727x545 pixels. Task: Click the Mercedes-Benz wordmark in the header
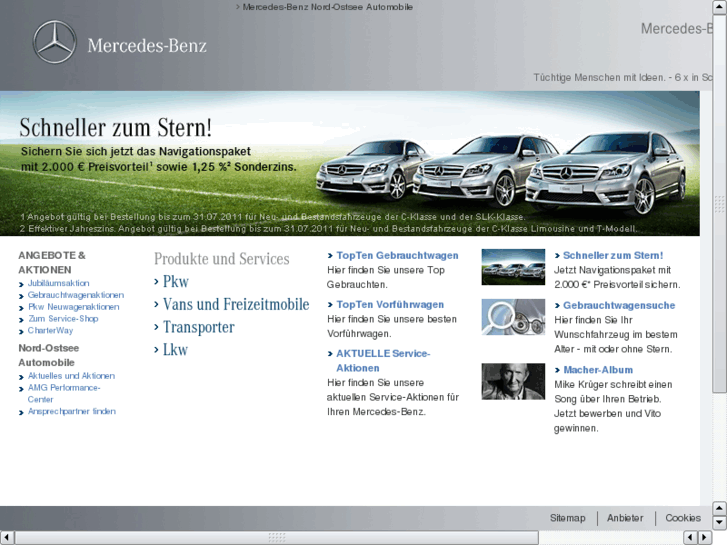point(147,45)
